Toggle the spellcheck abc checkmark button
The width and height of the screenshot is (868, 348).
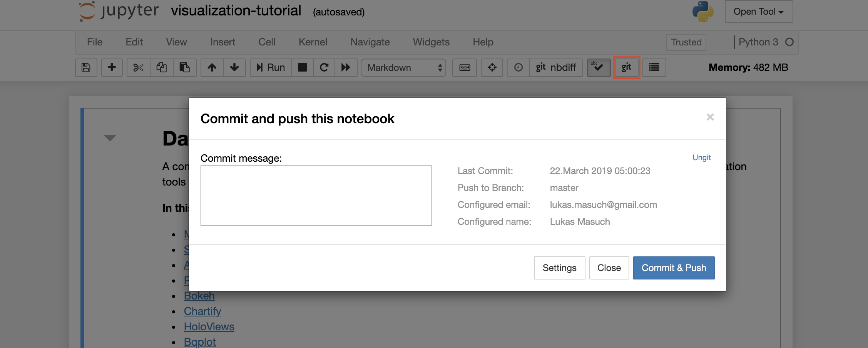[x=599, y=67]
